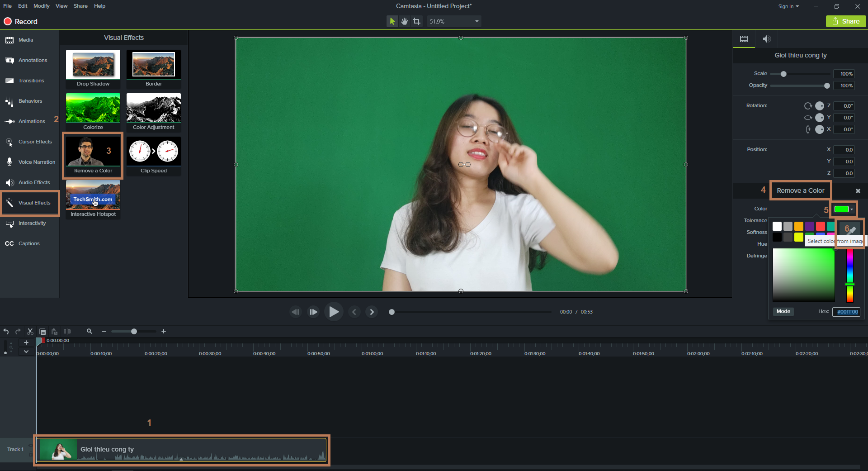This screenshot has width=868, height=471.
Task: Jump to previous clip arrow
Action: [354, 312]
